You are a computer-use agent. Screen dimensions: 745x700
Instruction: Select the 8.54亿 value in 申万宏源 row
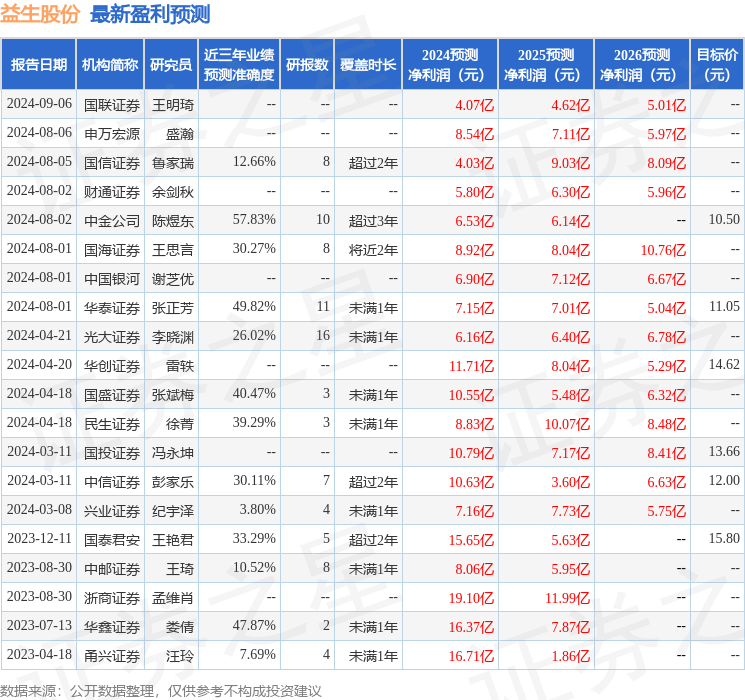(x=474, y=134)
